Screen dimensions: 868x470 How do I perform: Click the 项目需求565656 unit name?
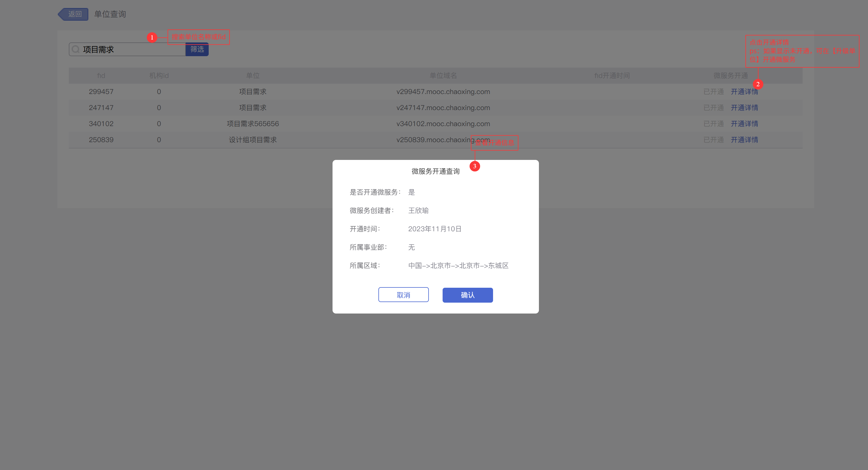pyautogui.click(x=253, y=124)
